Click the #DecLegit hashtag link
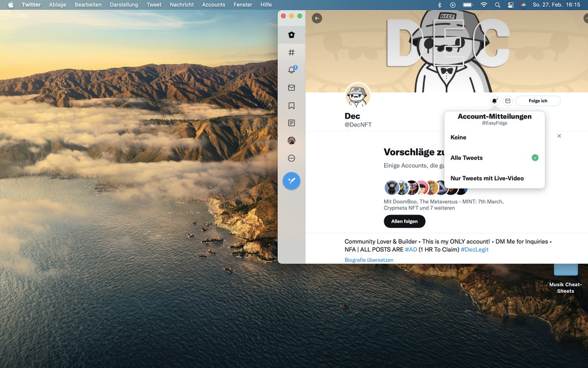This screenshot has height=368, width=588. pos(474,249)
